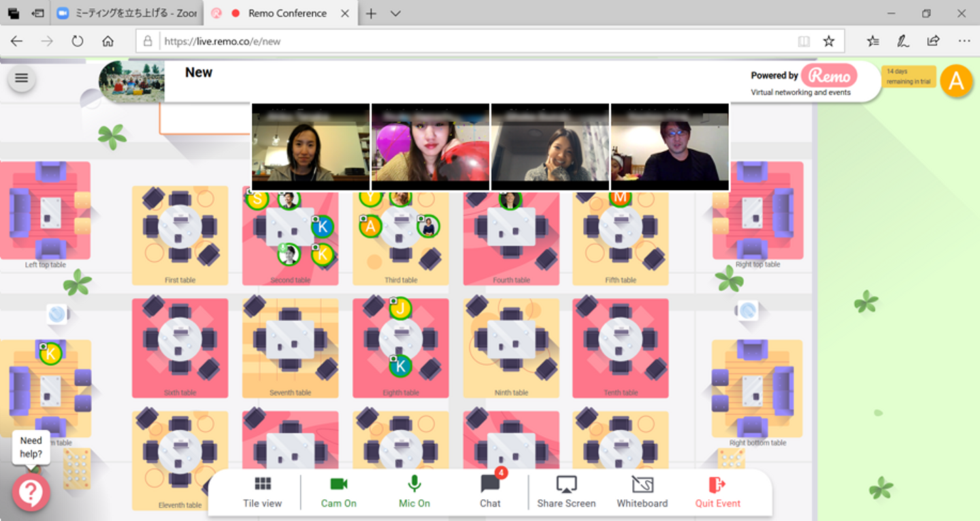This screenshot has height=521, width=980.
Task: Click the left-side floor elevator globe icon
Action: click(x=57, y=314)
